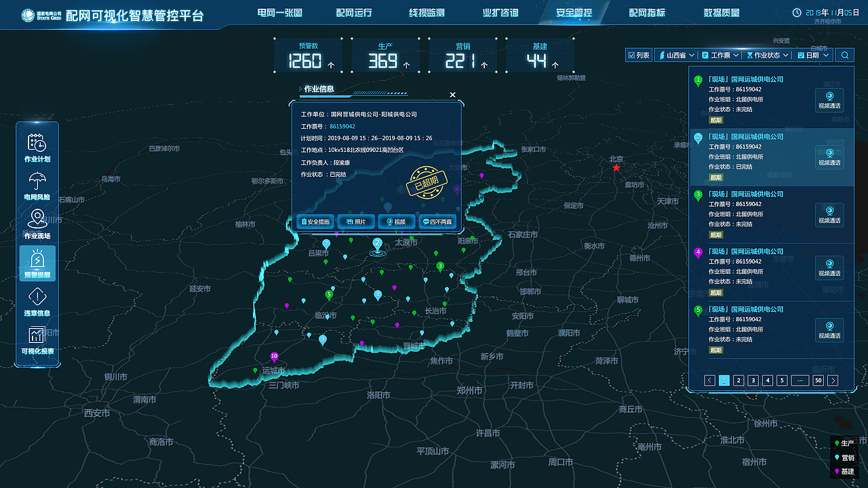Switch to 线损监测 tab
Image resolution: width=868 pixels, height=488 pixels.
(427, 13)
